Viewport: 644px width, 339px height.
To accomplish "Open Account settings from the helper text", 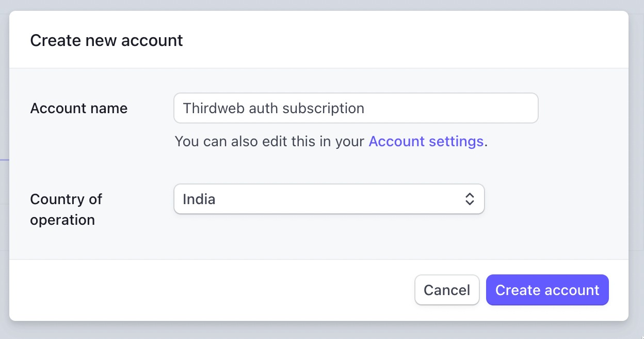I will click(x=426, y=141).
